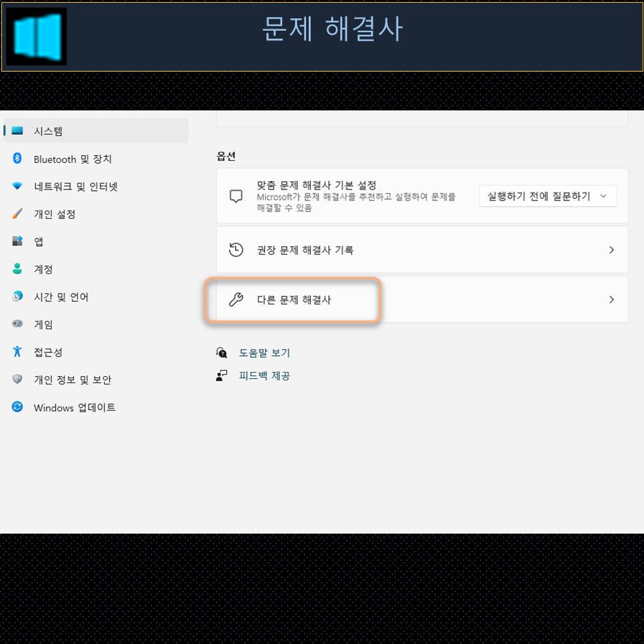The height and width of the screenshot is (644, 644).
Task: Click the 계정 person icon
Action: click(x=17, y=269)
